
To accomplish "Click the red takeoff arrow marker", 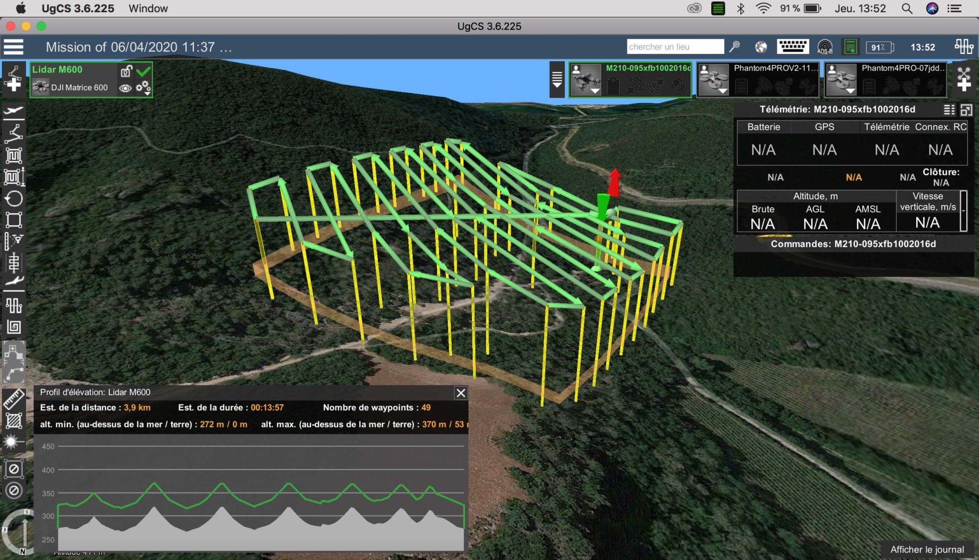I will point(614,182).
